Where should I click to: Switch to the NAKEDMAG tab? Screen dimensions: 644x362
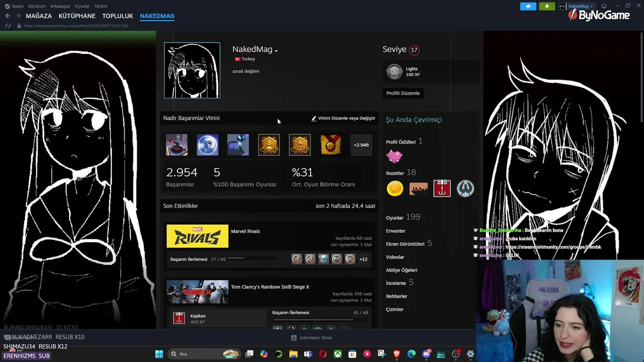[x=157, y=16]
